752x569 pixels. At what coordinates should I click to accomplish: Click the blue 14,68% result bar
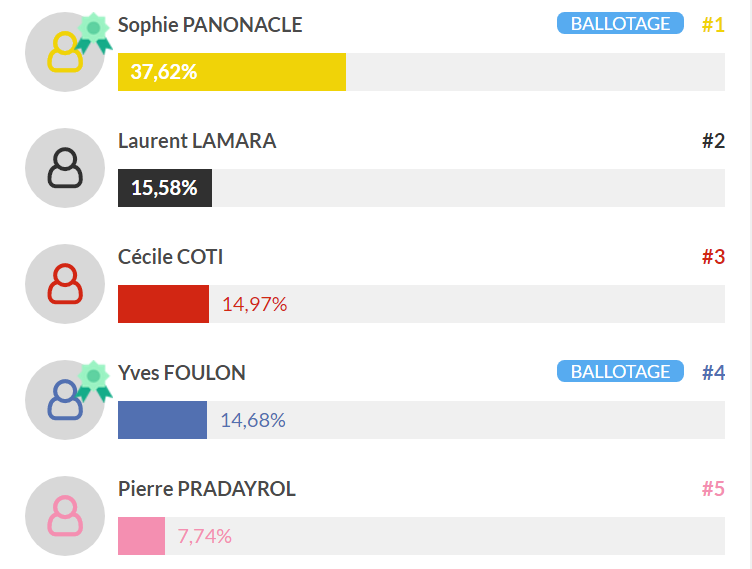coord(162,420)
